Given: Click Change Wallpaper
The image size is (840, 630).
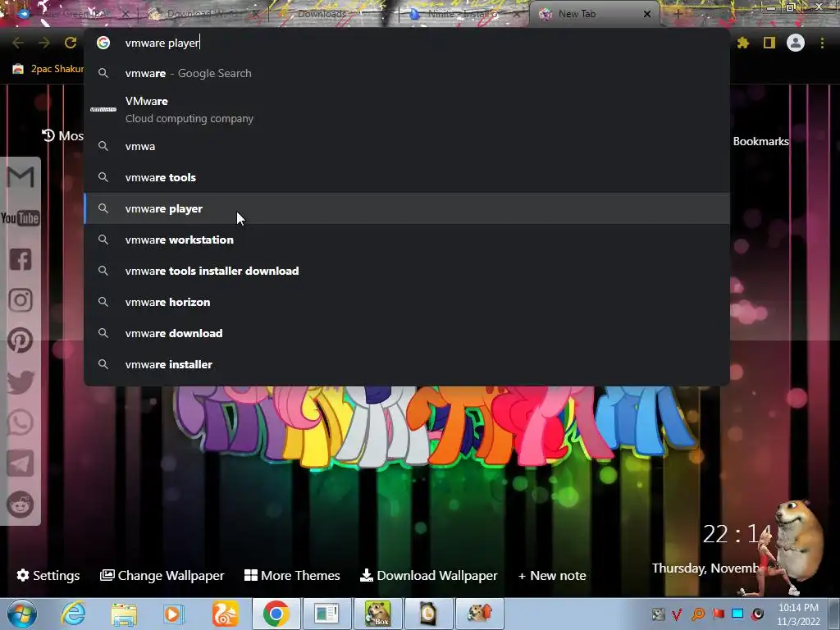Looking at the screenshot, I should point(162,575).
